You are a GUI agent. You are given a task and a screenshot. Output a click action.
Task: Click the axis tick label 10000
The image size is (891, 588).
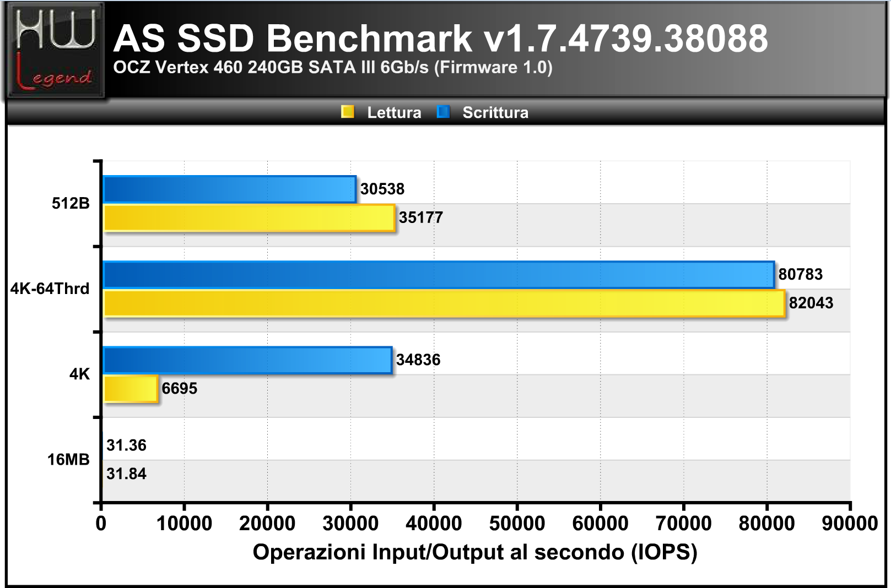click(184, 523)
